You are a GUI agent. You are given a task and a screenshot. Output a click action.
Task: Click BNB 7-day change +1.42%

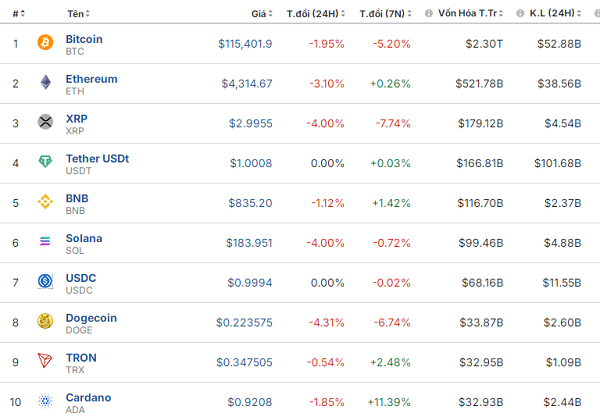pos(391,203)
